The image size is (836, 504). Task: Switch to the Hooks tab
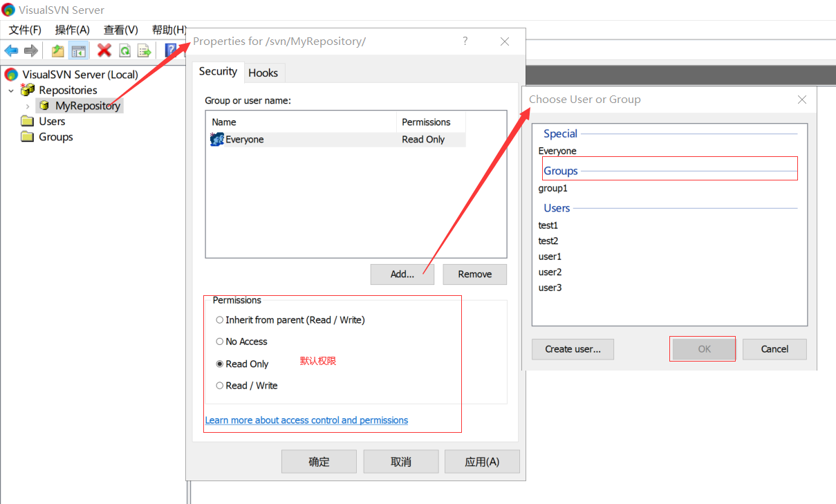(x=263, y=73)
